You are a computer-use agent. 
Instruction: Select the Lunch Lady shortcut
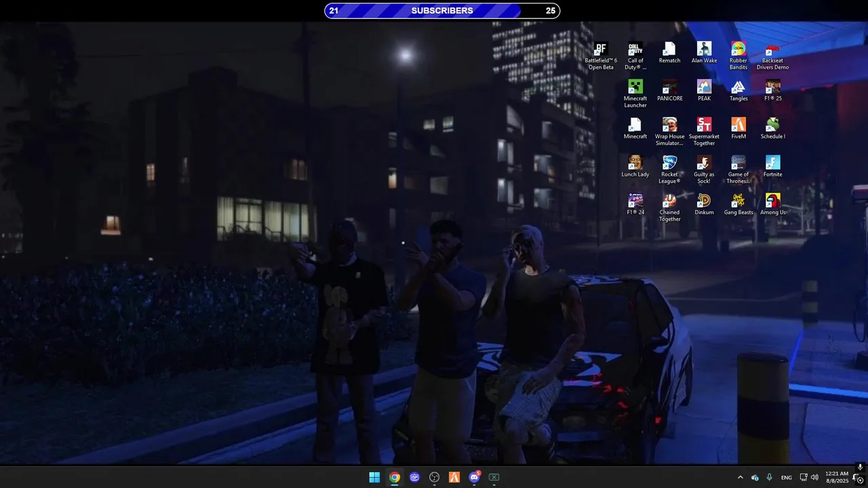click(x=635, y=167)
